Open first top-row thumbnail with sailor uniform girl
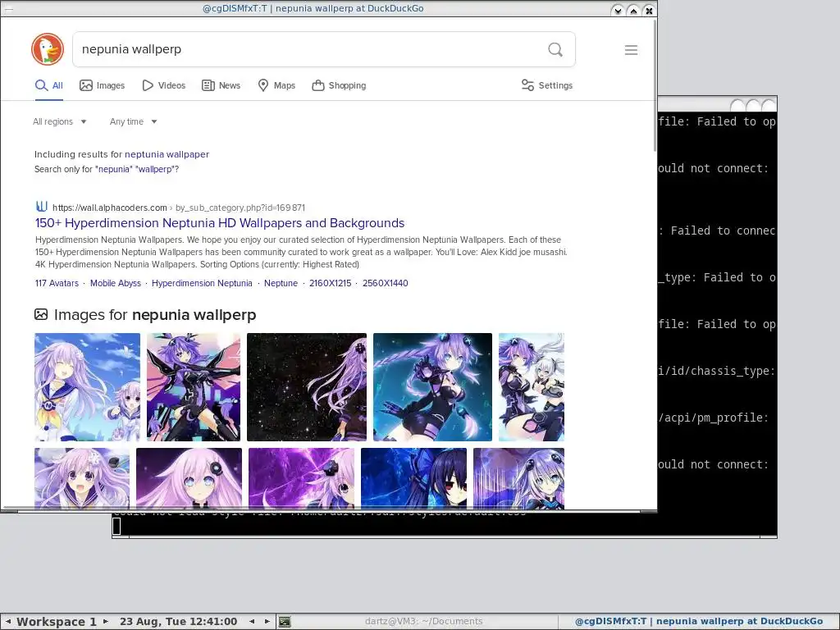840x630 pixels. pos(87,387)
